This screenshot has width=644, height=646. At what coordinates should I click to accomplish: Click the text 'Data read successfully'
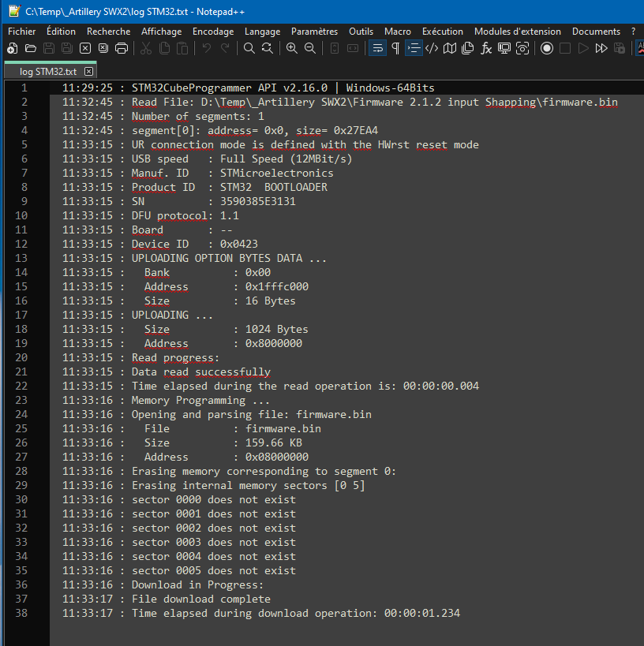pos(200,372)
